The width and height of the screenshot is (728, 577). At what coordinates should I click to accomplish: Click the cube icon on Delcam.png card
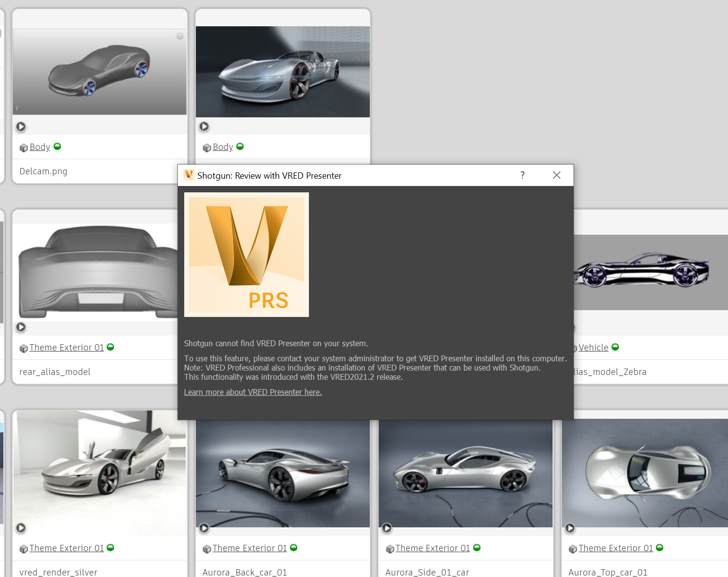click(23, 148)
